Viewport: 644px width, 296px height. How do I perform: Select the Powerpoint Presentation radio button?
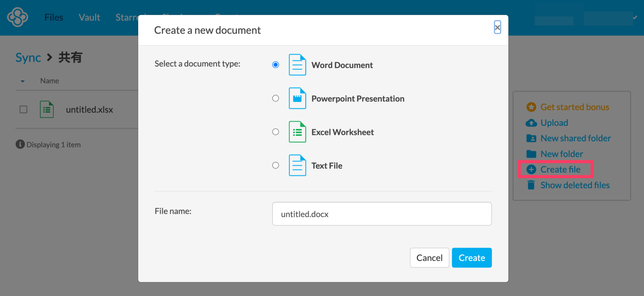point(275,98)
